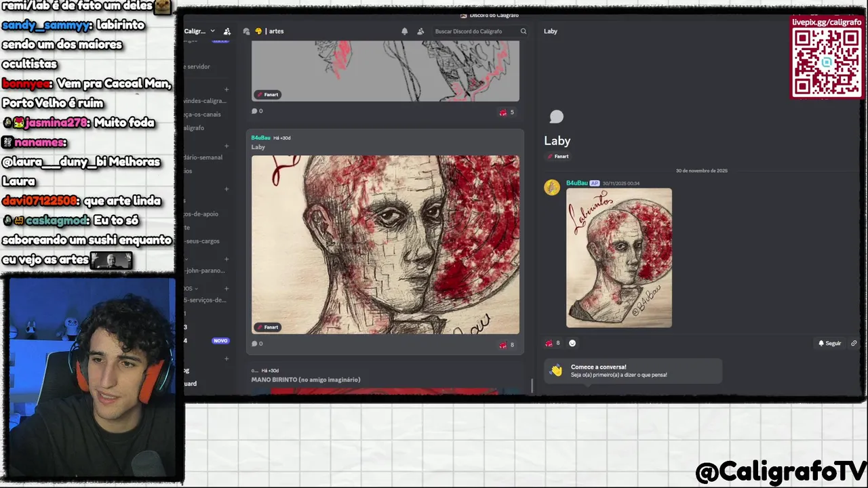868x488 pixels.
Task: Open the 5-serviços-de... channel in sidebar
Action: [x=205, y=300]
